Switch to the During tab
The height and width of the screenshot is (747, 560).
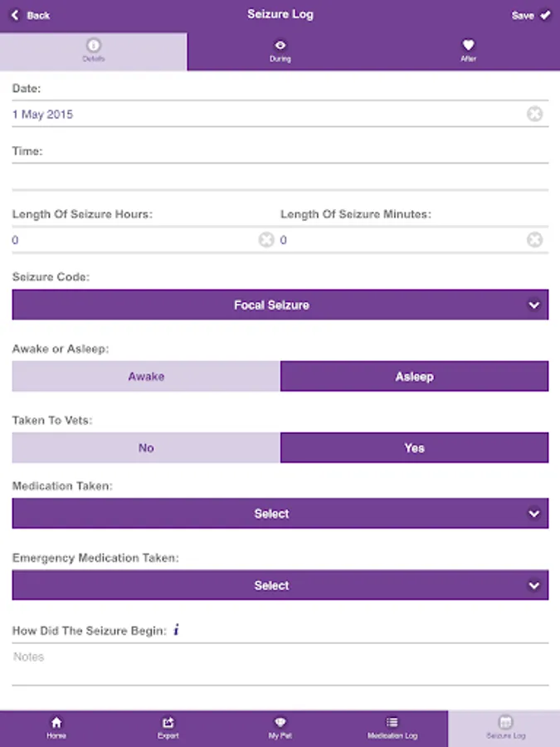click(x=280, y=51)
